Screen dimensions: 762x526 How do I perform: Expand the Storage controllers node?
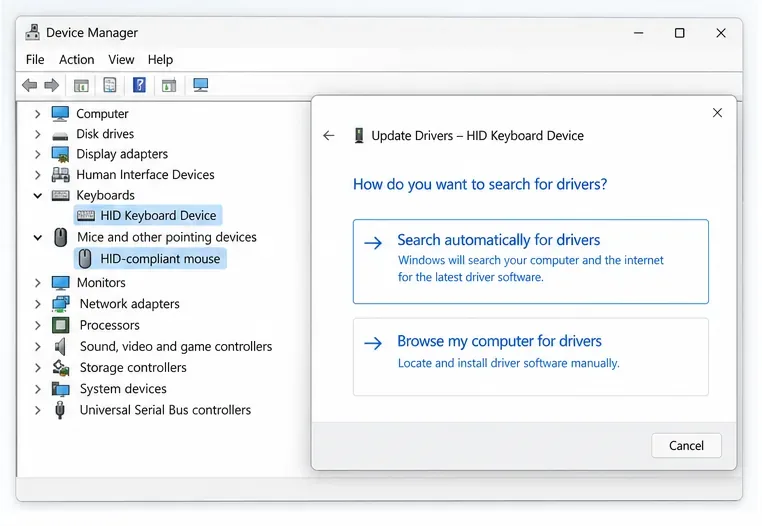coord(37,368)
